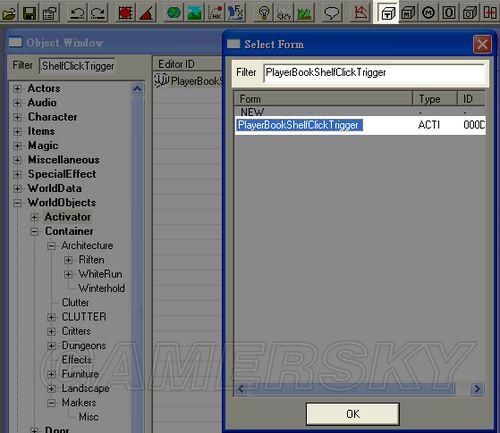
Task: Click the redo arrow toolbar icon
Action: (98, 13)
